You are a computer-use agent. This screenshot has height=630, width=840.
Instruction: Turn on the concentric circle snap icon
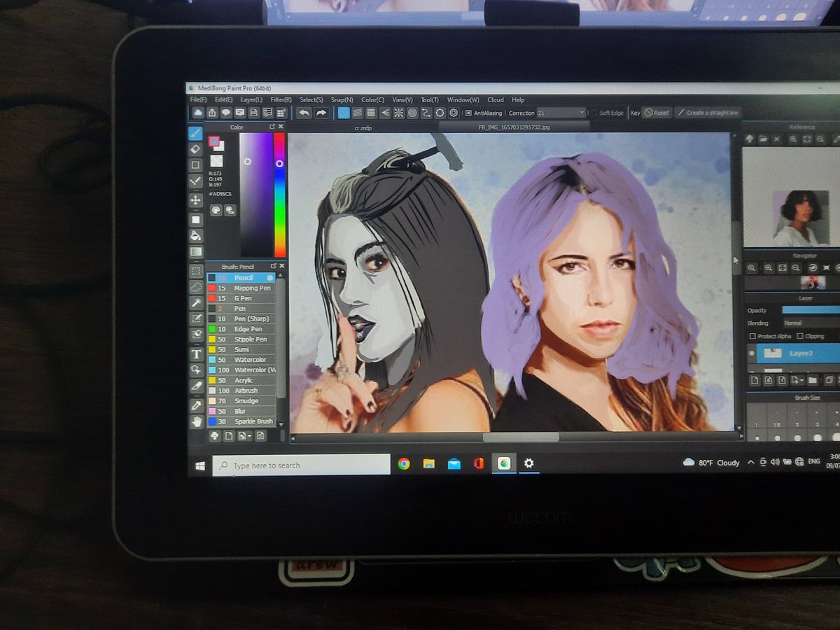tap(412, 113)
